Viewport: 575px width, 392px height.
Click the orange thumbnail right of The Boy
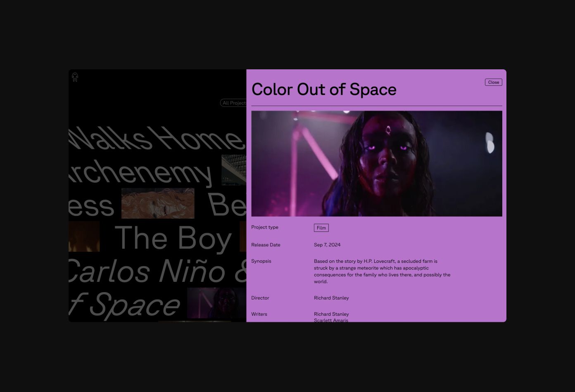pos(243,236)
